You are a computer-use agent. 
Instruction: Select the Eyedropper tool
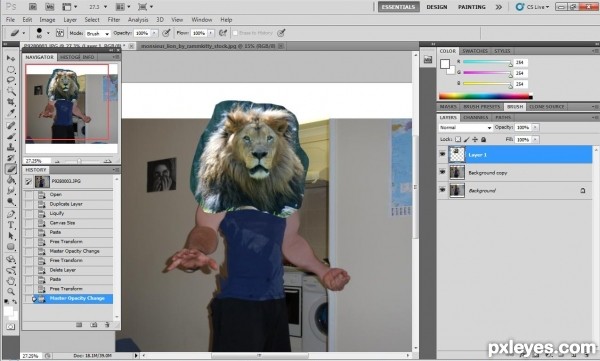click(11, 113)
